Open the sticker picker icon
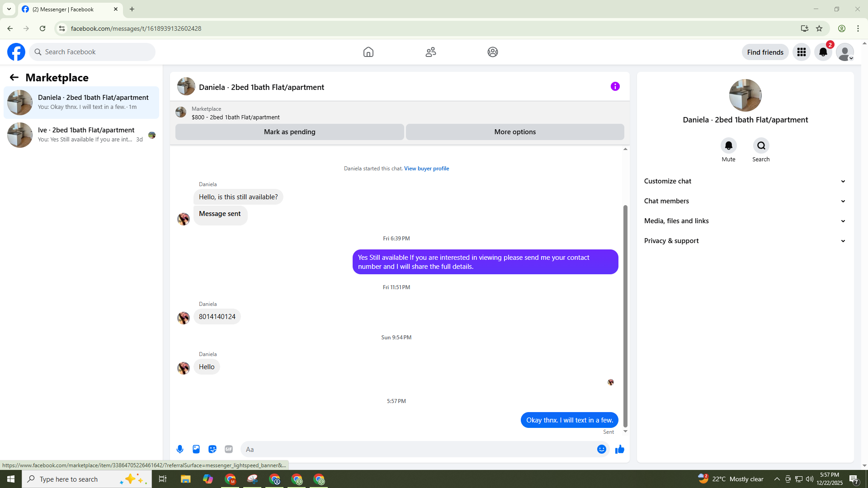 [212, 449]
